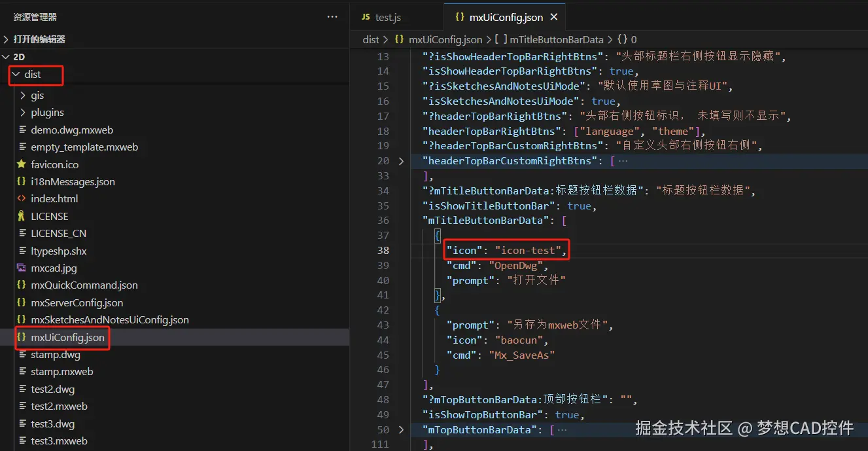
Task: Open the explorer more actions ellipsis menu
Action: tap(332, 17)
